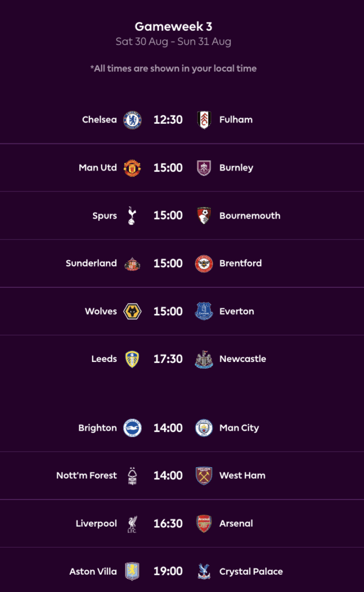
Task: Click the Brighton team name
Action: pyautogui.click(x=98, y=428)
